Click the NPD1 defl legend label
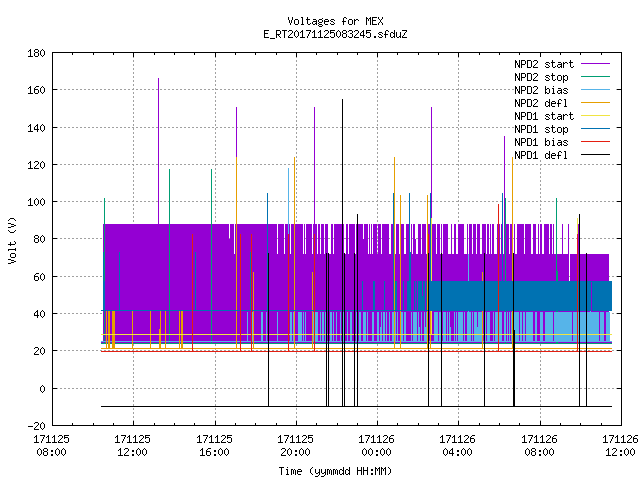The height and width of the screenshot is (480, 640). point(541,155)
